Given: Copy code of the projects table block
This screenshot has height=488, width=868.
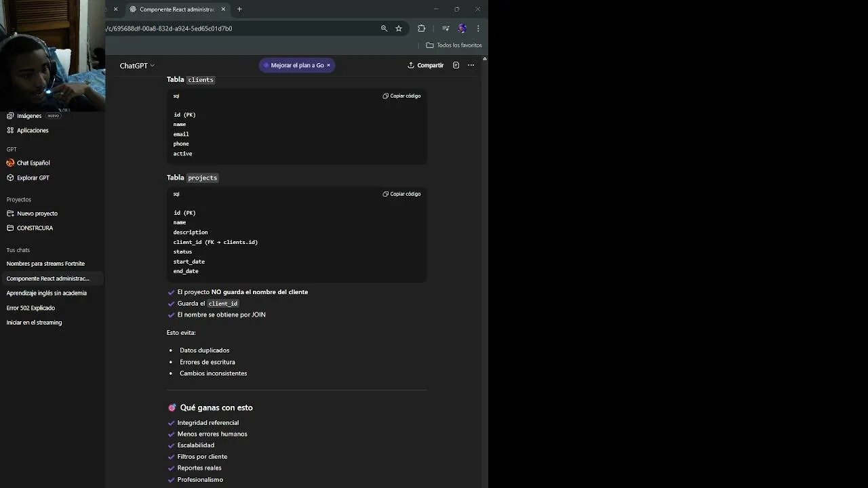Looking at the screenshot, I should (x=401, y=194).
